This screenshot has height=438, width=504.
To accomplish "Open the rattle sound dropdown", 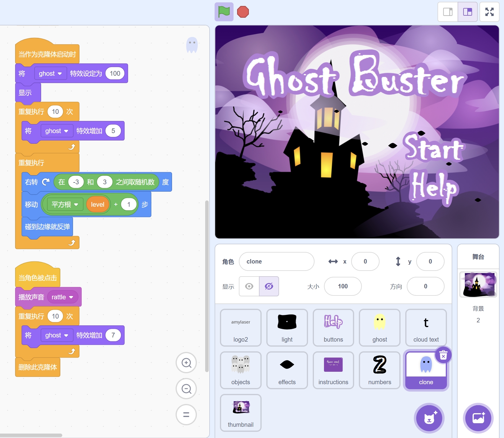I will [x=62, y=297].
